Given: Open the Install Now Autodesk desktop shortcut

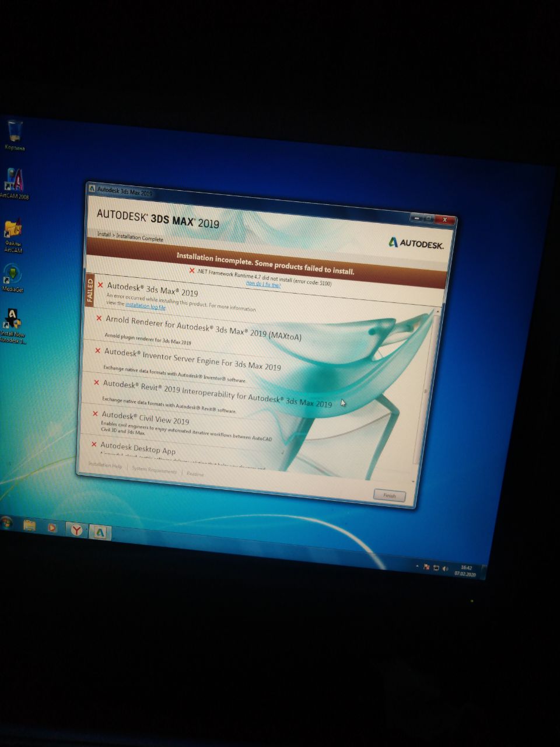Looking at the screenshot, I should pos(12,326).
